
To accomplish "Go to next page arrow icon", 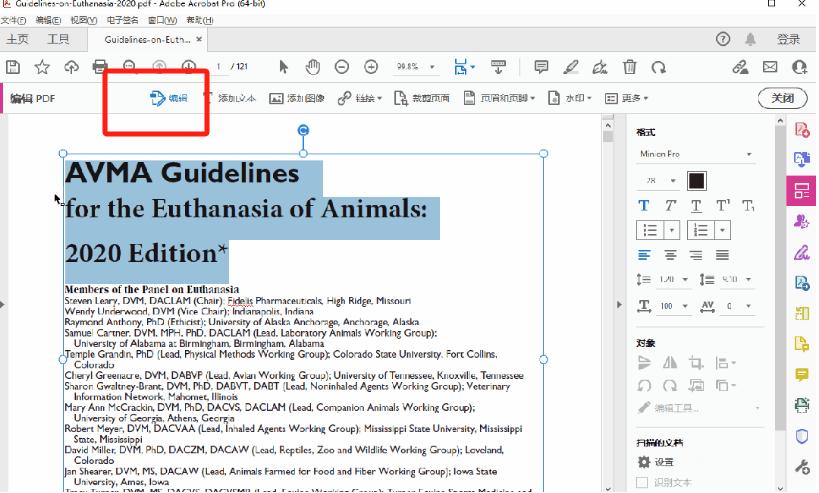I will (x=189, y=66).
